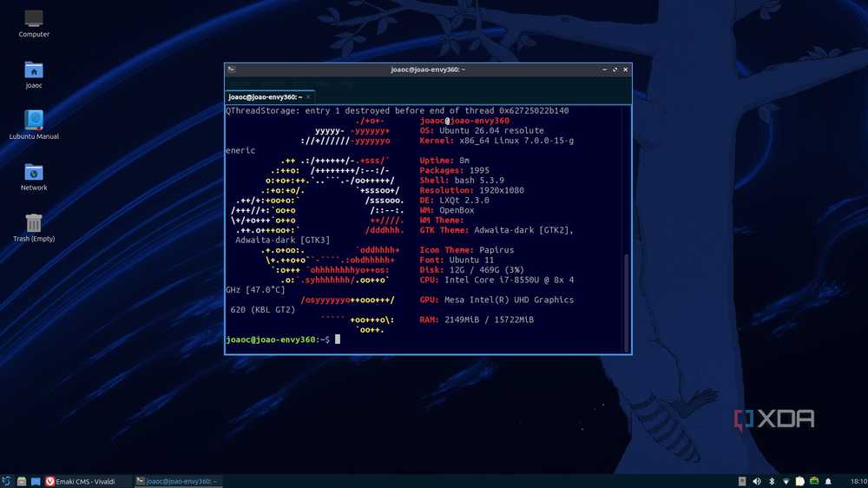Click the terminal window menu icon in title bar

(232, 69)
